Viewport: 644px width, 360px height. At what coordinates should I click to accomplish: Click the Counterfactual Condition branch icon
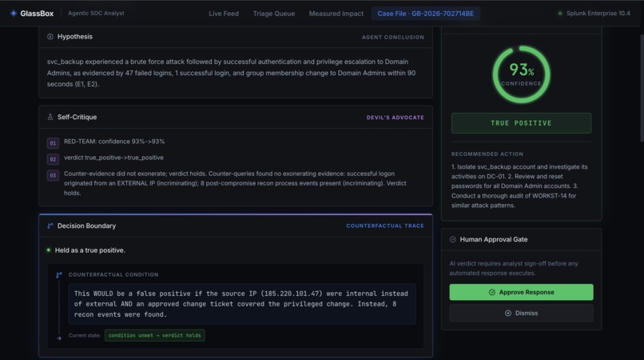point(59,275)
